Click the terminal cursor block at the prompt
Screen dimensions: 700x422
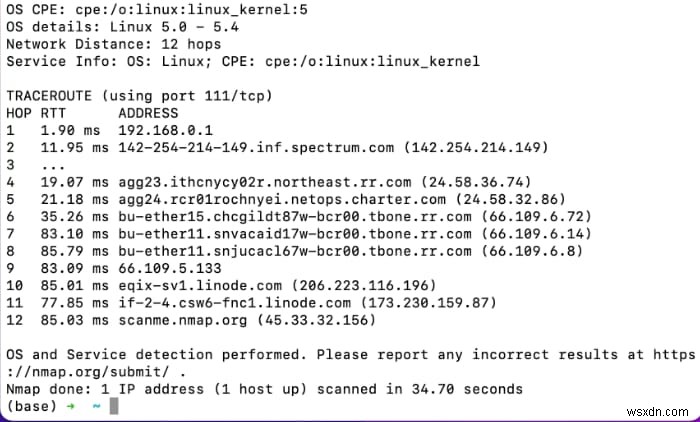pyautogui.click(x=115, y=405)
